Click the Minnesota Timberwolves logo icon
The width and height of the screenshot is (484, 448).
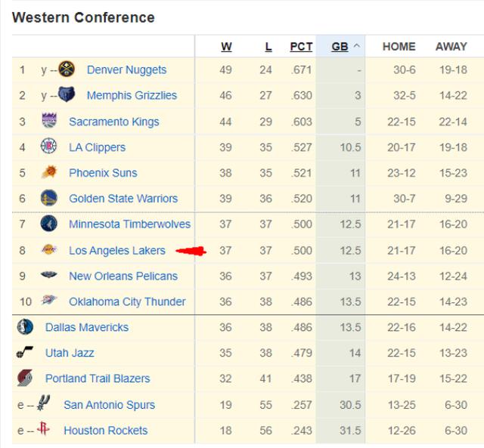pos(49,224)
